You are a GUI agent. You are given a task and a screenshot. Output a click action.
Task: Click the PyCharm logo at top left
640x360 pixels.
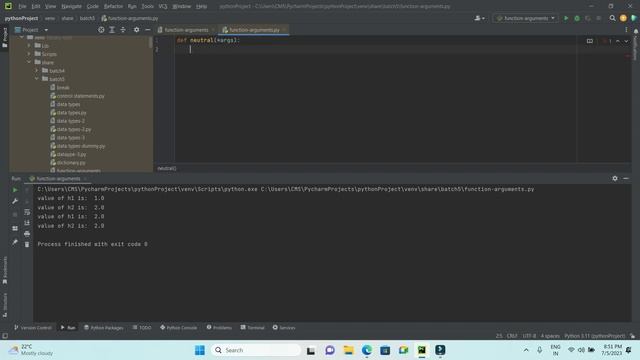pos(8,6)
